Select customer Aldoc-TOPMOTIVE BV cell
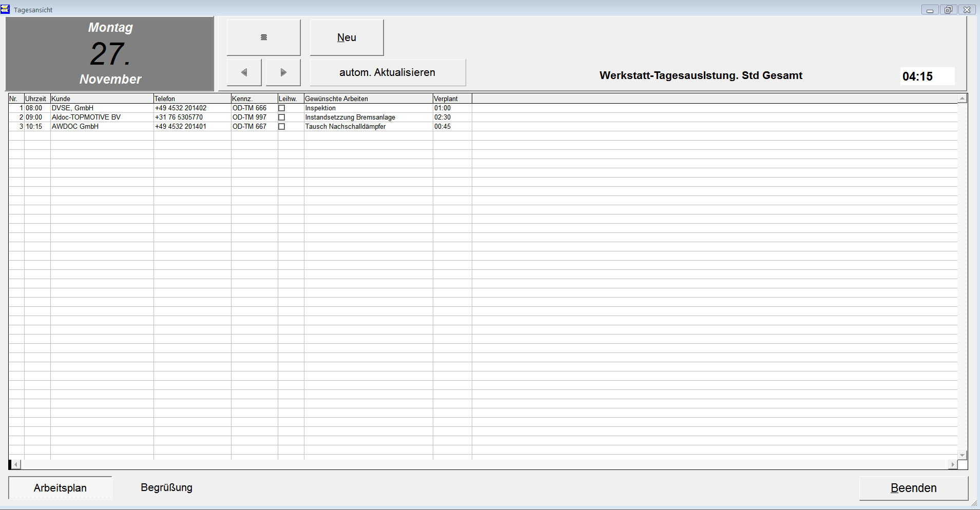Screen dimensions: 980x510 click(x=102, y=117)
